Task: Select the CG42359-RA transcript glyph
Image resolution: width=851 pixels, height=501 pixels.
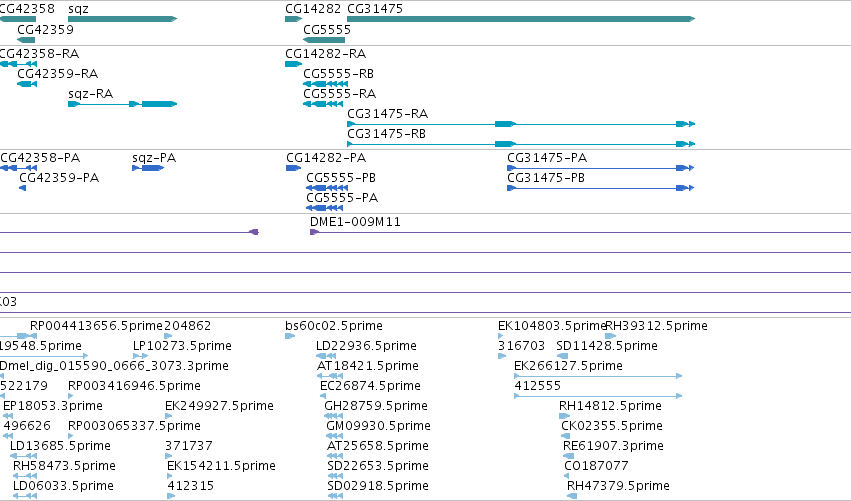Action: click(27, 84)
